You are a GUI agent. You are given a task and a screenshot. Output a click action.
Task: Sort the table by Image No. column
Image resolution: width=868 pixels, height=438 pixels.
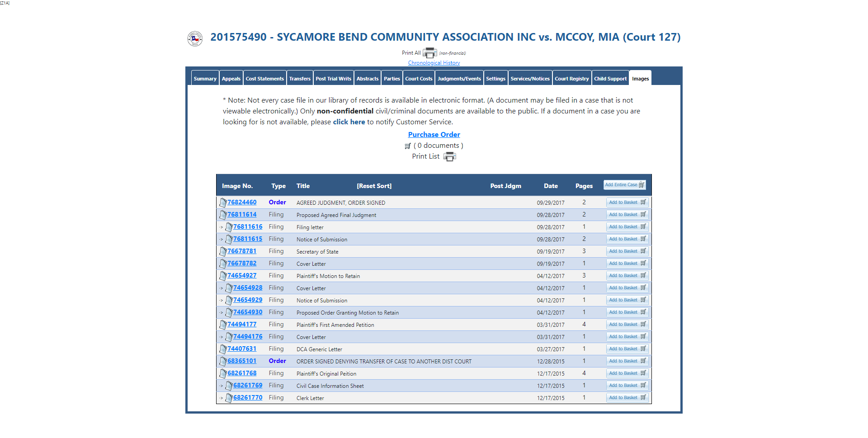(x=237, y=186)
